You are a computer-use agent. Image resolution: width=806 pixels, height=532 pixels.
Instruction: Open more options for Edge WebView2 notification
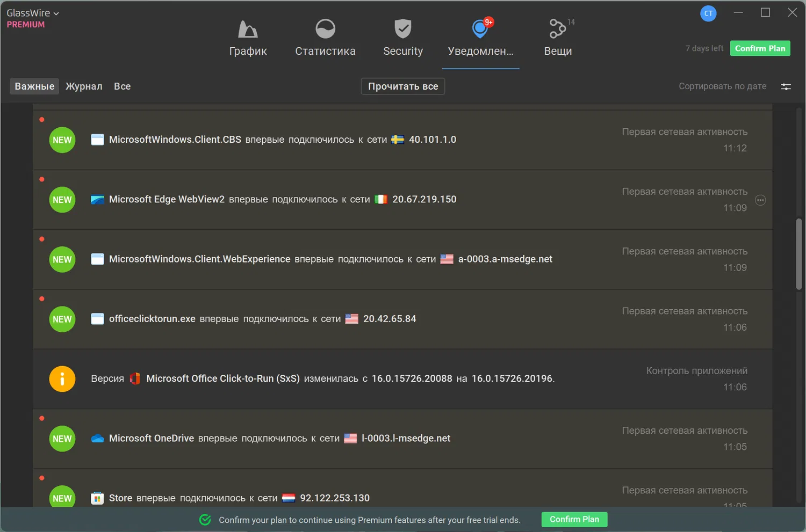[x=760, y=200]
